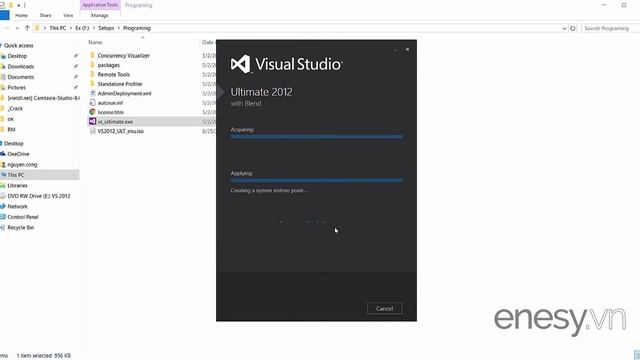The height and width of the screenshot is (360, 640).
Task: Click the Acquiring progress bar
Action: coord(316,137)
